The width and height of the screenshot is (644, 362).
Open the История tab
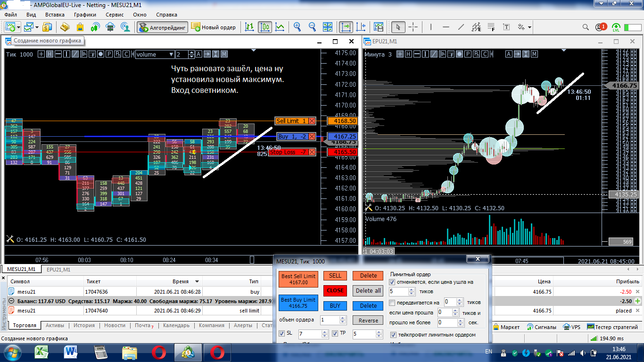pyautogui.click(x=84, y=325)
